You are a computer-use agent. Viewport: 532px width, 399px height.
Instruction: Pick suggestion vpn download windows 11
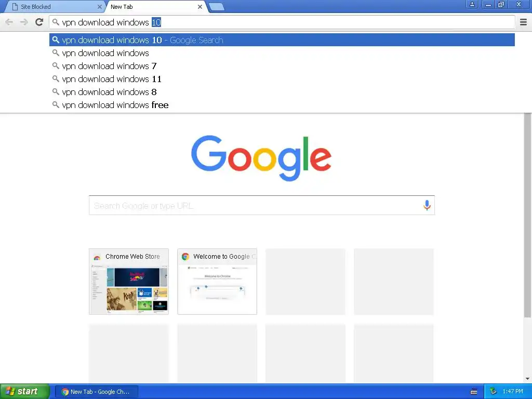point(282,79)
